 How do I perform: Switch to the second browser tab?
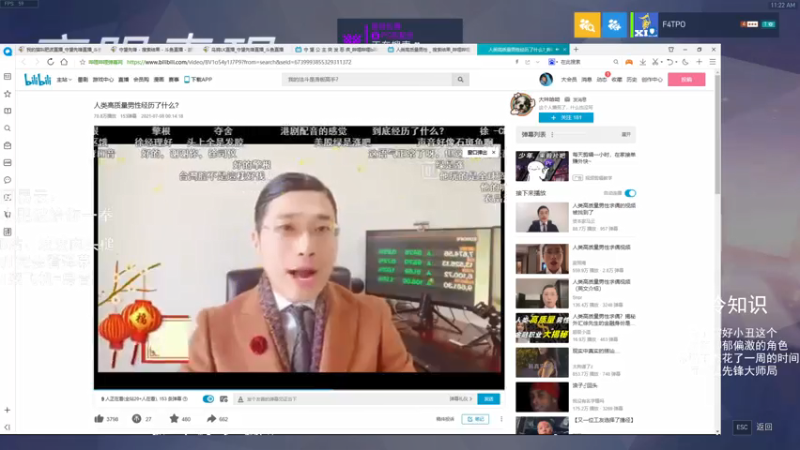[x=153, y=49]
